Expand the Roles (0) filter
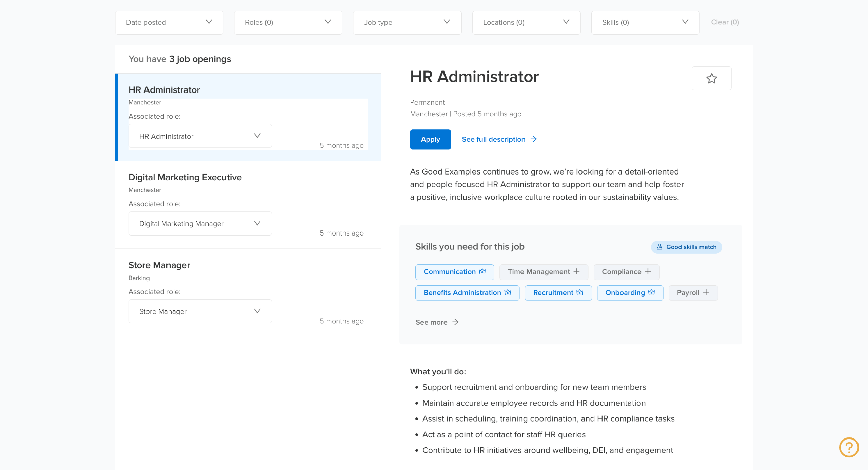Image resolution: width=868 pixels, height=470 pixels. pyautogui.click(x=288, y=22)
